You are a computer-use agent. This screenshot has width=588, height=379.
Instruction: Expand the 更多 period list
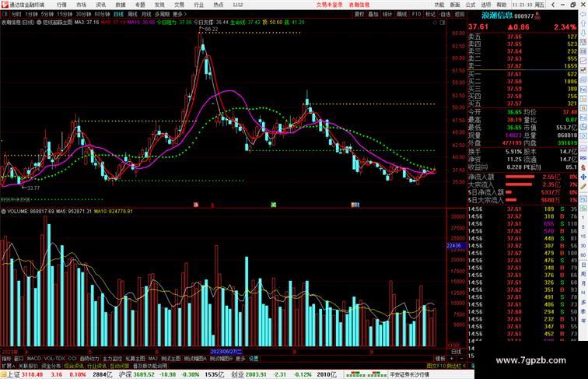179,14
